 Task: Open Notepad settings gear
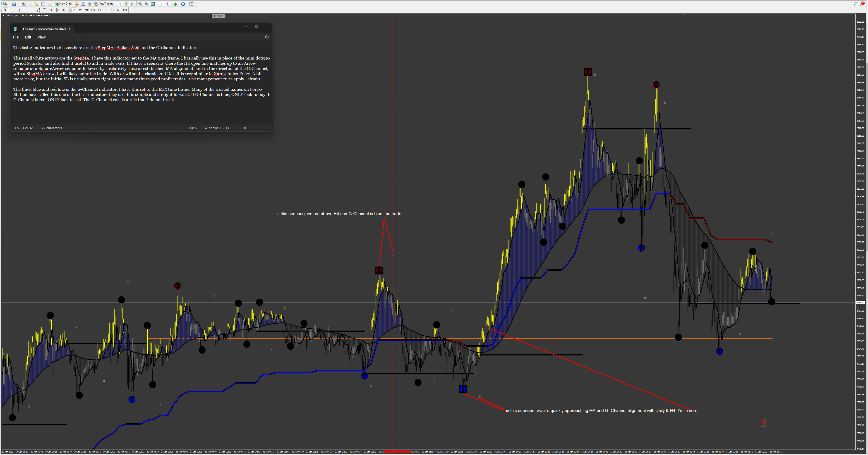(267, 37)
